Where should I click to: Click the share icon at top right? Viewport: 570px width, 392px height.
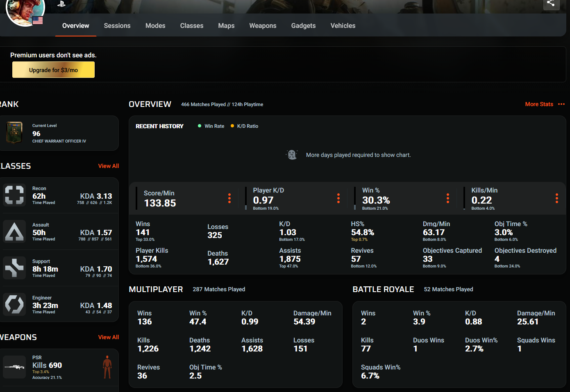point(551,3)
